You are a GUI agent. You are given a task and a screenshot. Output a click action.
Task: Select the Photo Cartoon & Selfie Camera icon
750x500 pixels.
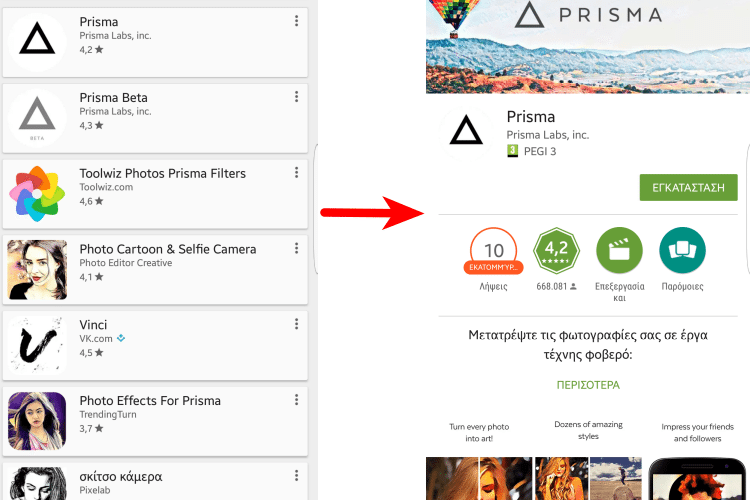point(38,268)
